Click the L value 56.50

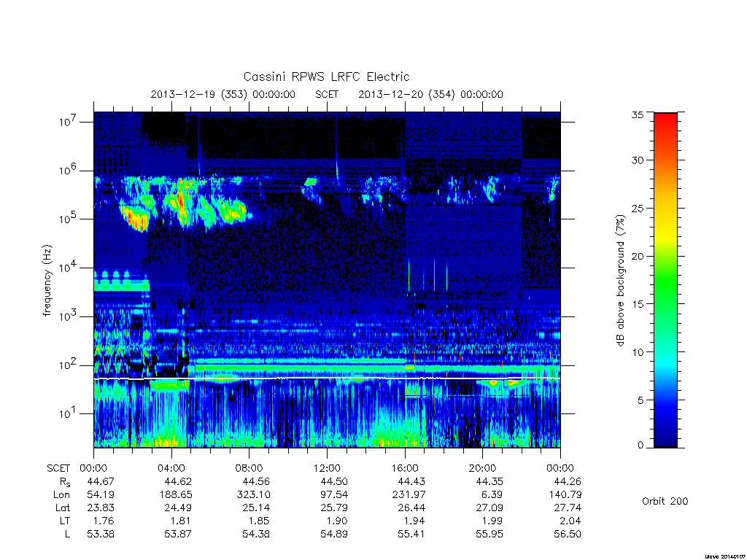(x=568, y=534)
